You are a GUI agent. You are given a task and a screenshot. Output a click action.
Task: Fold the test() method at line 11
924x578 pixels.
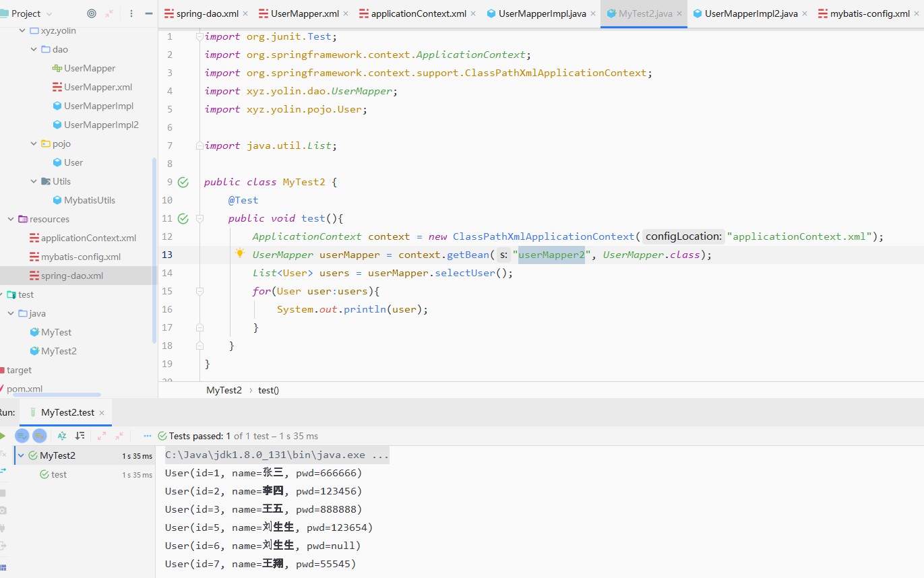[x=199, y=218]
